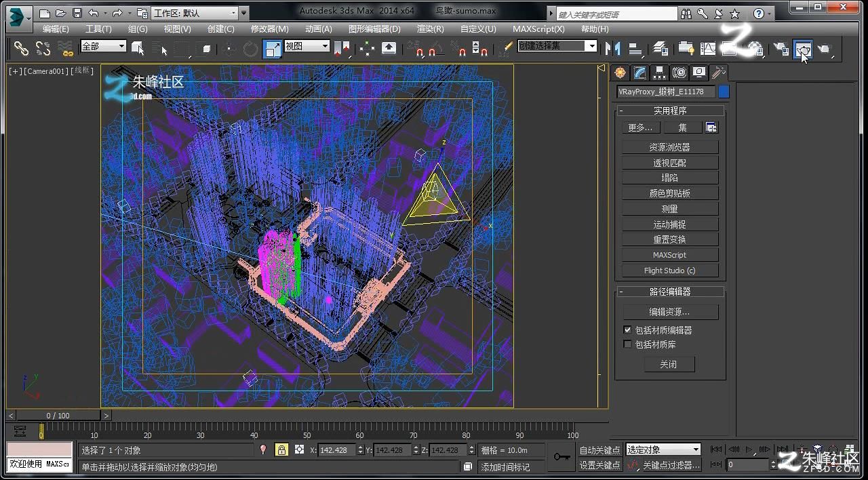Collapse the 路径编辑器 rollout
The image size is (868, 480).
coord(670,292)
